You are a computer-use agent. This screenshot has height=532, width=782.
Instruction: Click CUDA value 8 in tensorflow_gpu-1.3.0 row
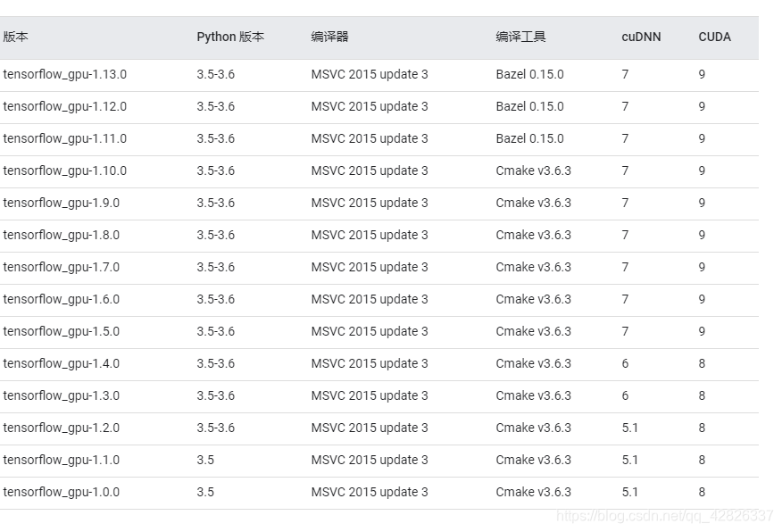[702, 396]
